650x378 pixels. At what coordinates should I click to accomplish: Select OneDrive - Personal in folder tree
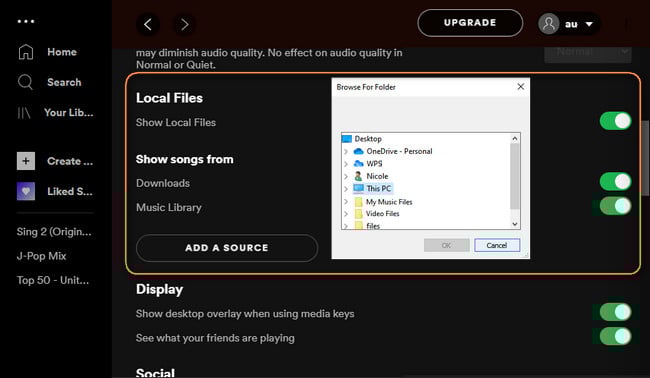(399, 151)
